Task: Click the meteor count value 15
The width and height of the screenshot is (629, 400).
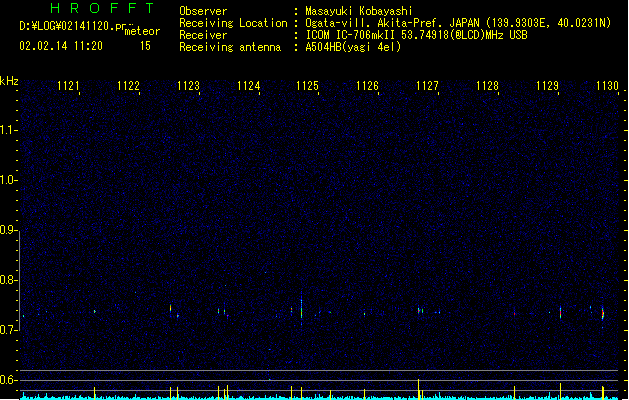Action: point(145,46)
